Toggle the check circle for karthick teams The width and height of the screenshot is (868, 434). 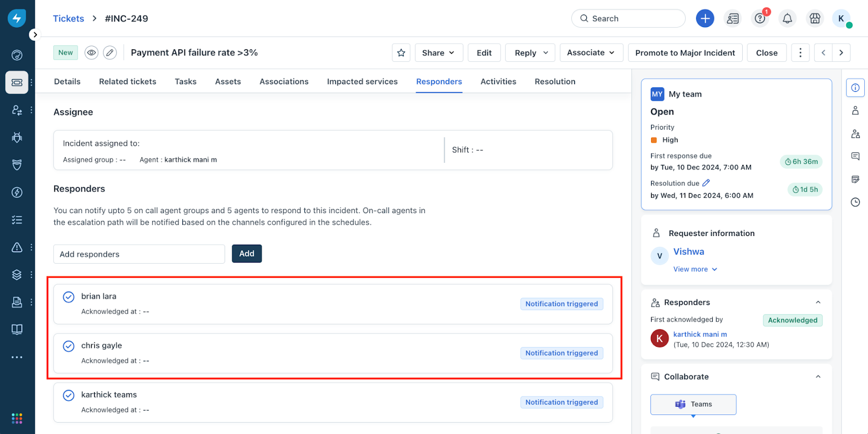pos(68,395)
